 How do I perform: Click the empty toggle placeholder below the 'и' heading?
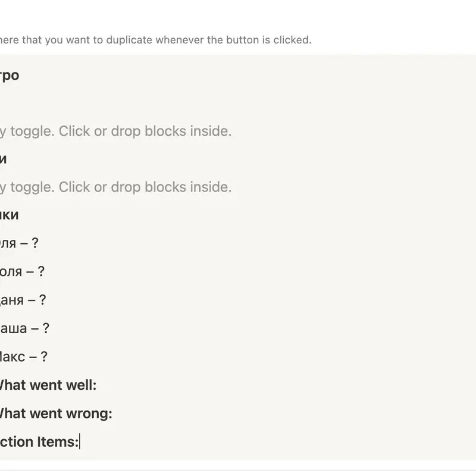(x=115, y=187)
